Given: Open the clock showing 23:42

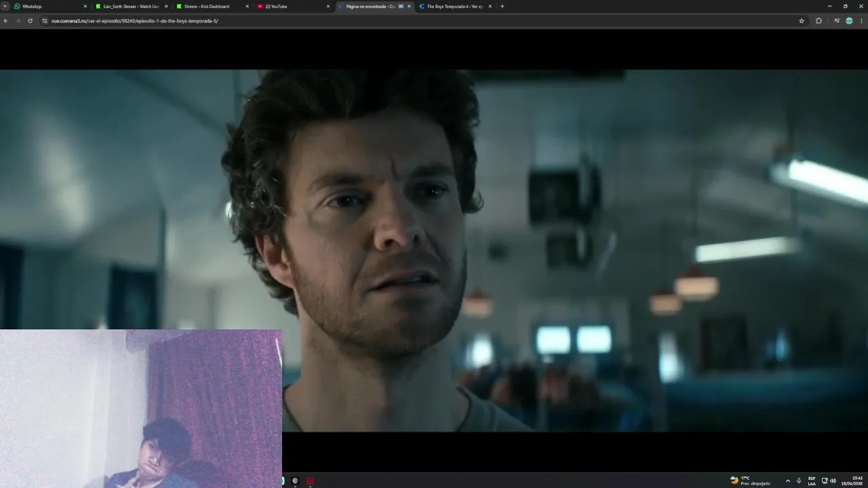Looking at the screenshot, I should coord(852,481).
